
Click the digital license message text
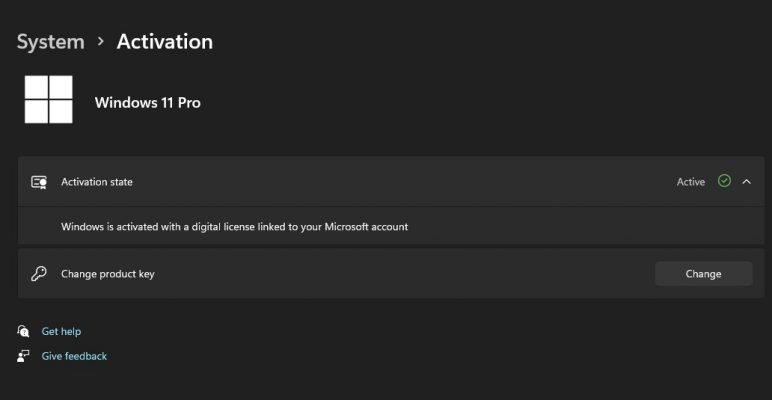pos(234,227)
